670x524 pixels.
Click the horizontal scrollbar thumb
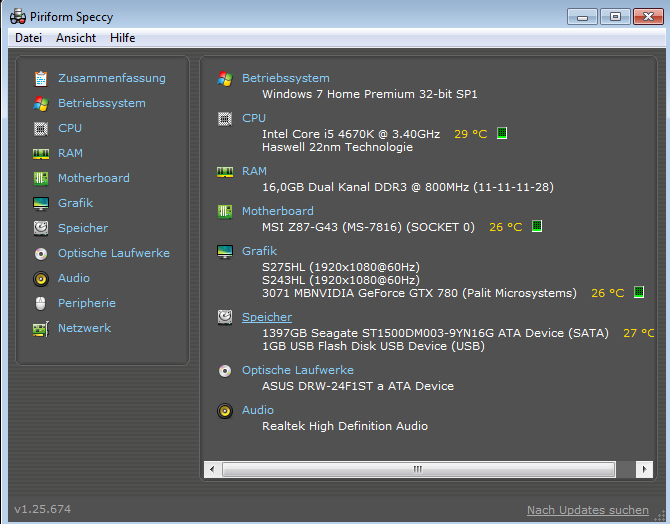coord(418,469)
